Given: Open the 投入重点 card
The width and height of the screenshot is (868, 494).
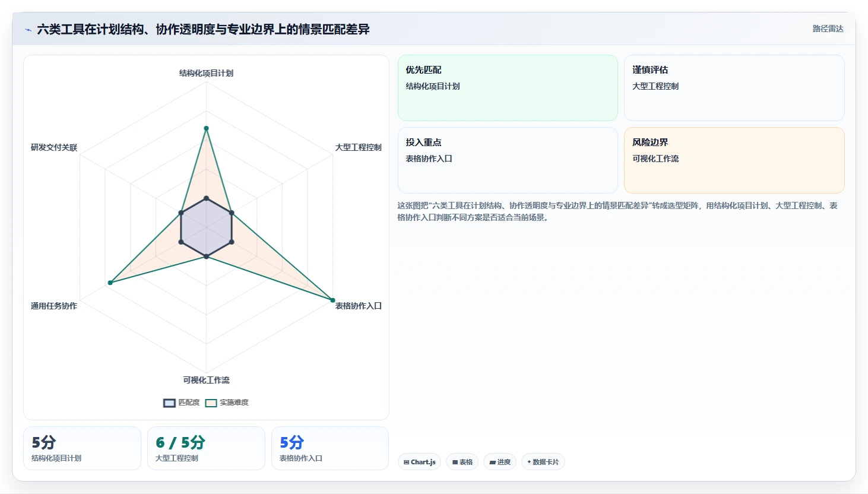Looking at the screenshot, I should pos(508,160).
